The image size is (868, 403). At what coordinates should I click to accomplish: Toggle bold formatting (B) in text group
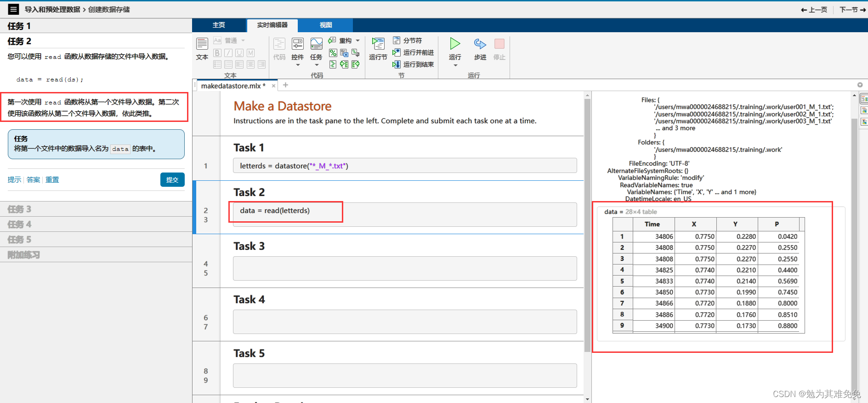tap(217, 53)
